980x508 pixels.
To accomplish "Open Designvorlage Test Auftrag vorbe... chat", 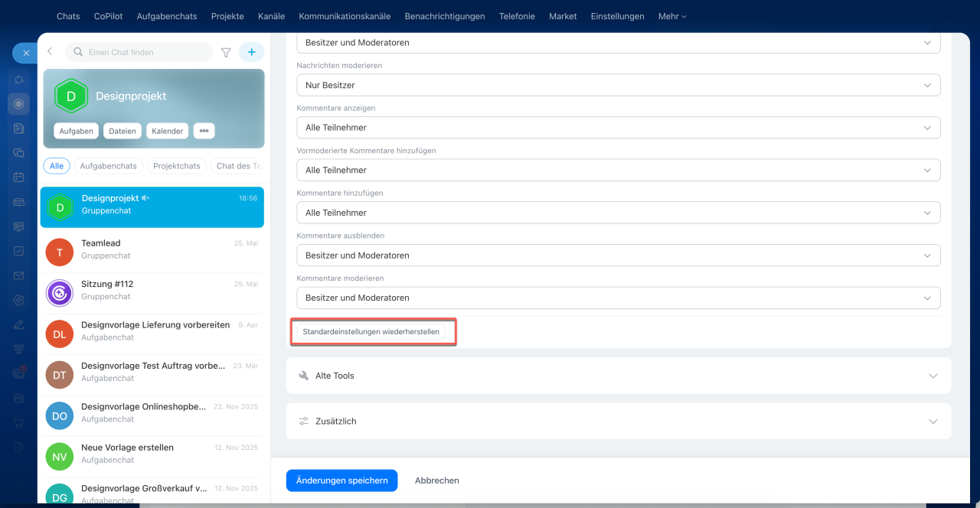I will 152,375.
